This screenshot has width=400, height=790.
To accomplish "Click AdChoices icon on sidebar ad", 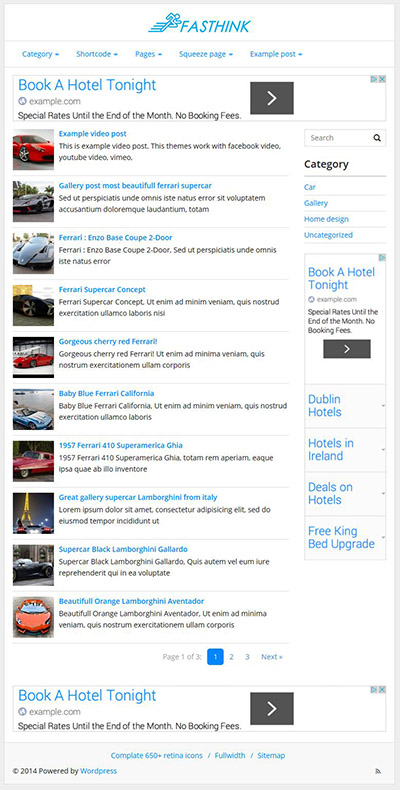I will tap(382, 257).
